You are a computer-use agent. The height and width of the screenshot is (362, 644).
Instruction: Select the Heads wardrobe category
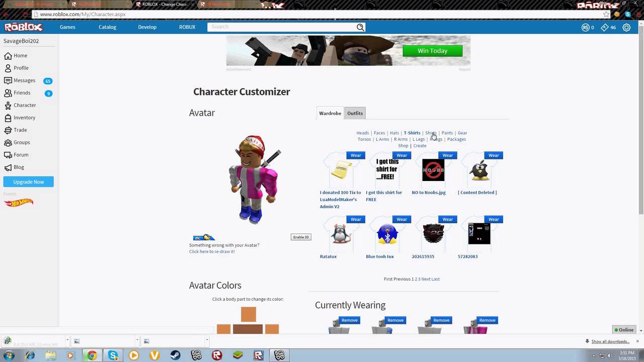362,133
